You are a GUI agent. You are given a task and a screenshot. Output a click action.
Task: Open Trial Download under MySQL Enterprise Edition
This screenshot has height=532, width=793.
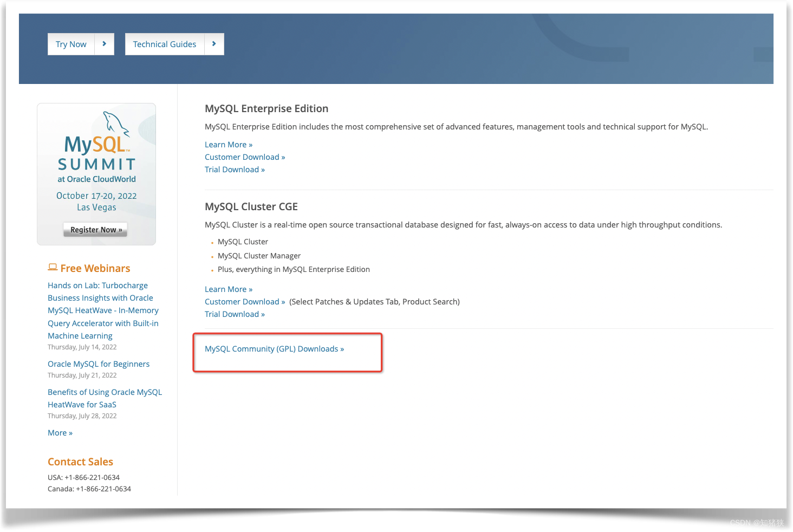coord(235,170)
